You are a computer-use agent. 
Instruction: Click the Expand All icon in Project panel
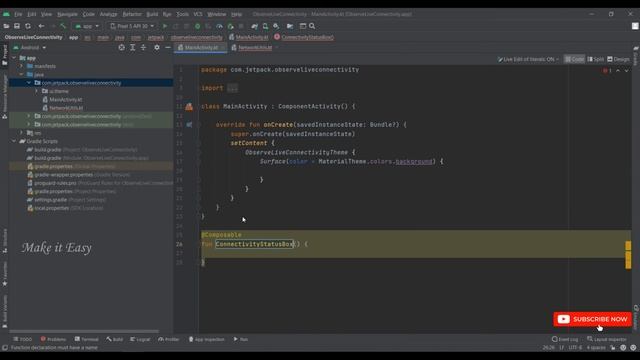pos(133,47)
